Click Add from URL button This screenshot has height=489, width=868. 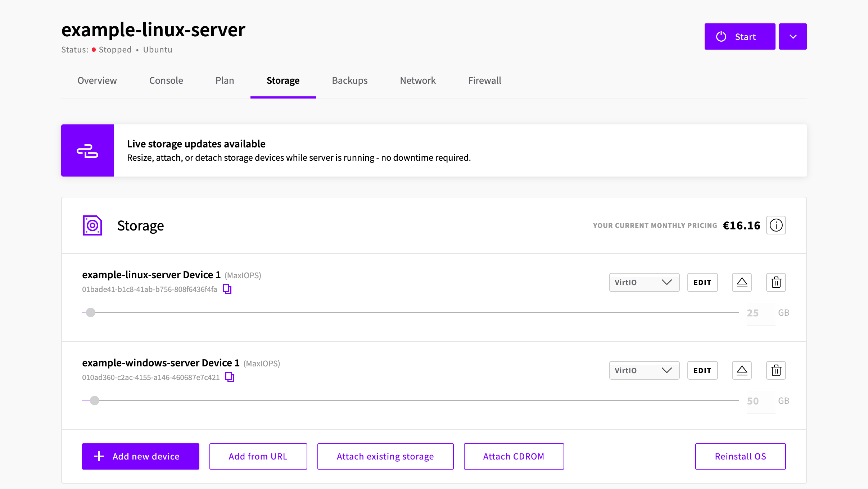click(x=258, y=456)
